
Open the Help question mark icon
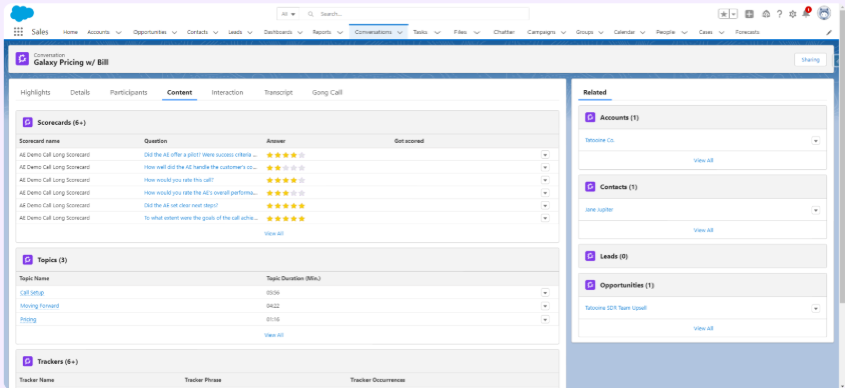pos(779,14)
